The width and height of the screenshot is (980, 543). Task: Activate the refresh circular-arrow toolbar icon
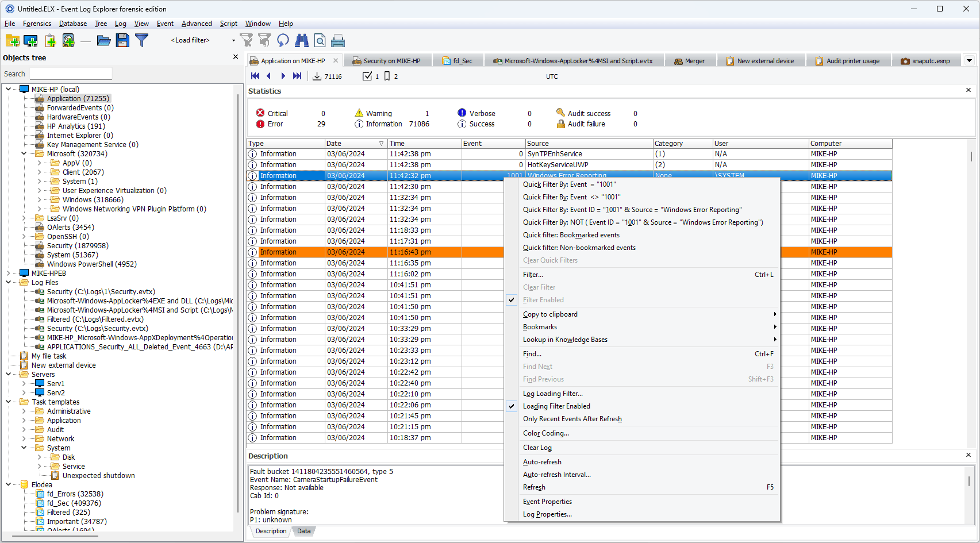click(282, 40)
